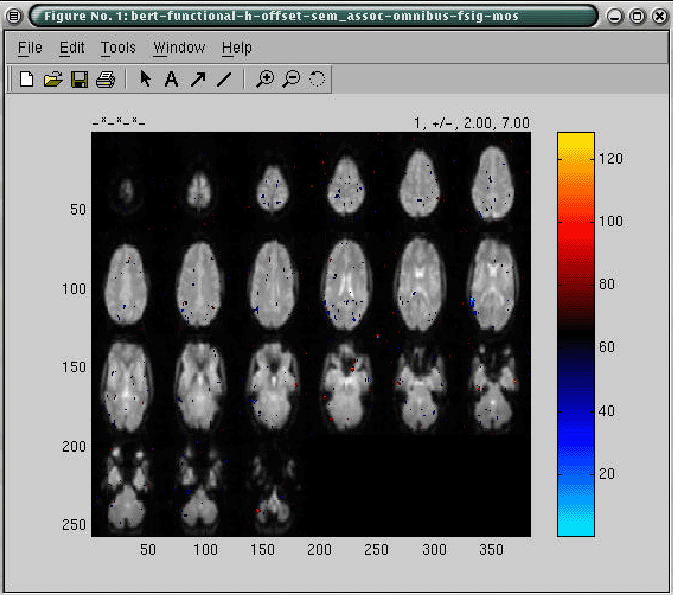Pick the insert arrow tool

pyautogui.click(x=197, y=80)
